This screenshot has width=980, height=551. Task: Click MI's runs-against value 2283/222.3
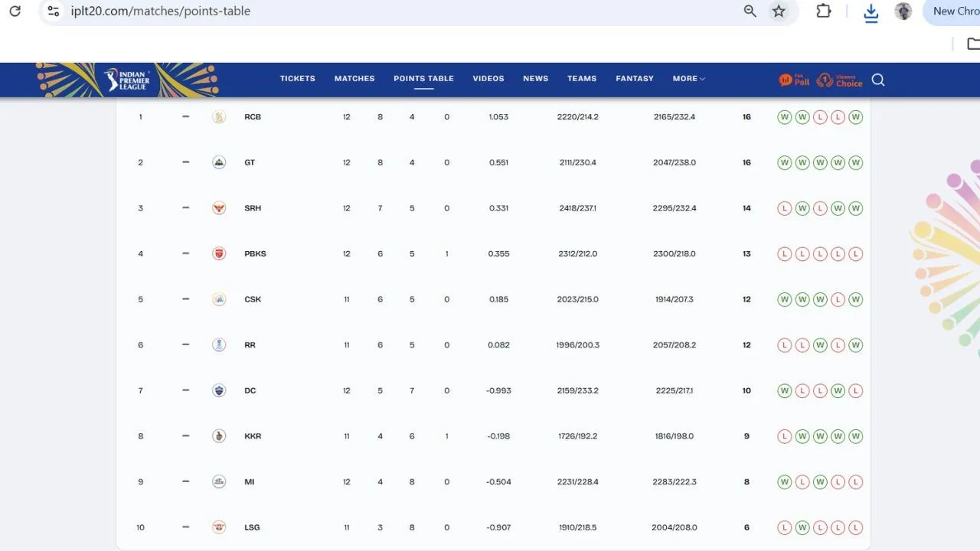tap(675, 481)
